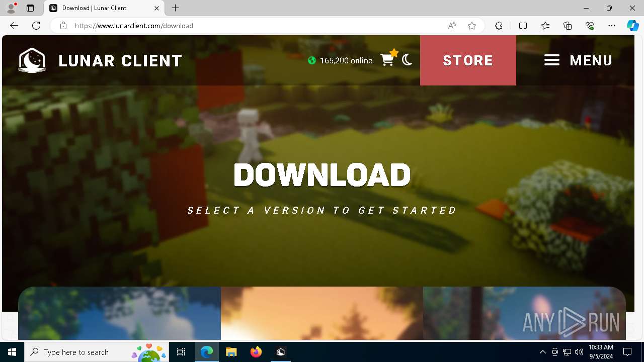Refresh the current page
Viewport: 644px width, 362px height.
tap(36, 26)
